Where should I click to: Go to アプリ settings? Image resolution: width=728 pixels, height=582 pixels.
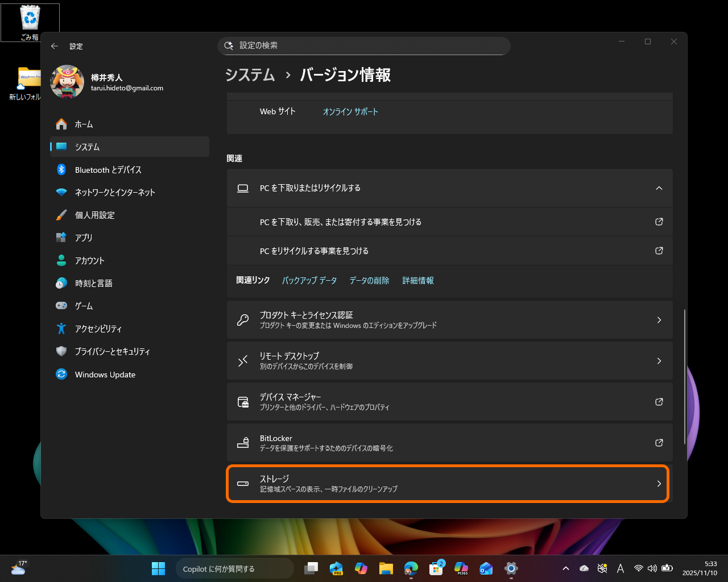[130, 238]
